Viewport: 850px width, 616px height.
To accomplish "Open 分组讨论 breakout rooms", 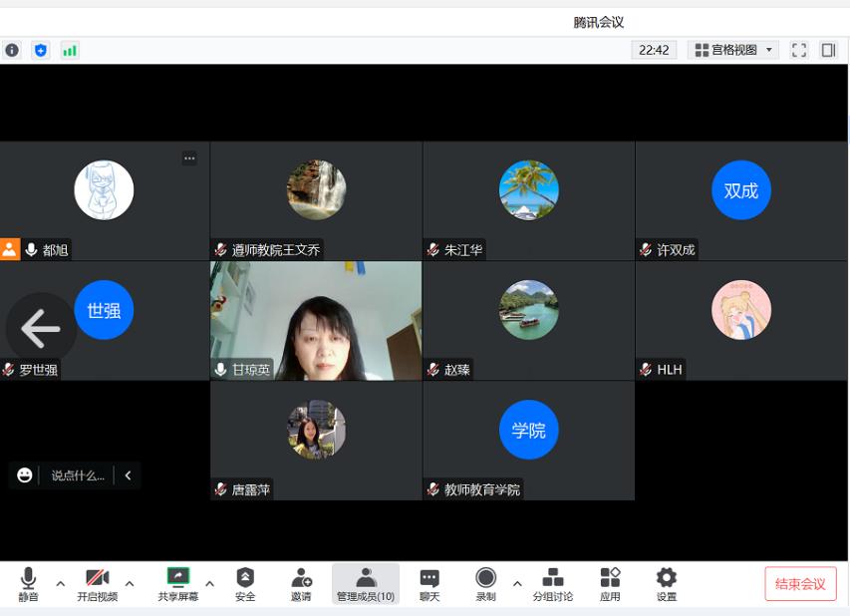I will click(x=552, y=584).
